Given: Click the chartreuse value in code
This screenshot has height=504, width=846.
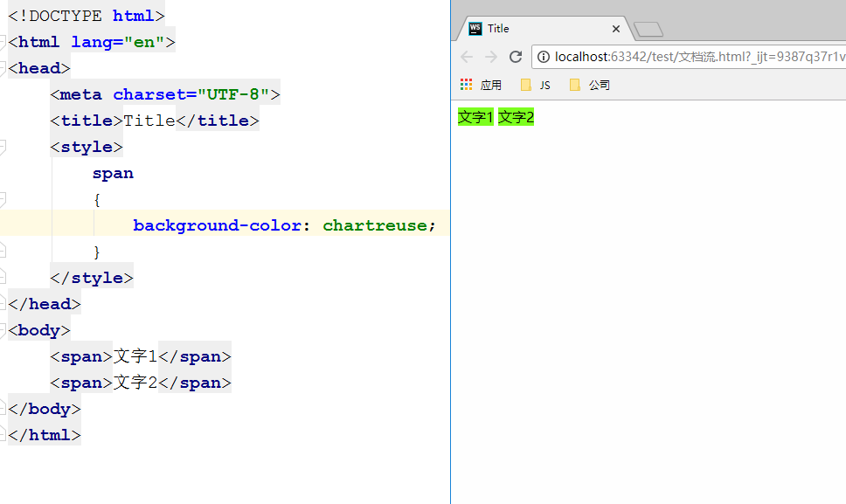Looking at the screenshot, I should click(x=374, y=225).
